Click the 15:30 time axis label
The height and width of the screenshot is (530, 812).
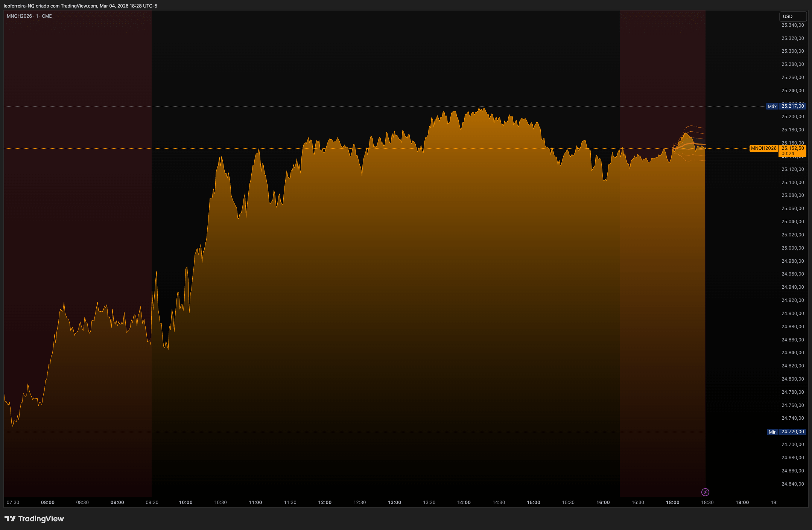(568, 503)
